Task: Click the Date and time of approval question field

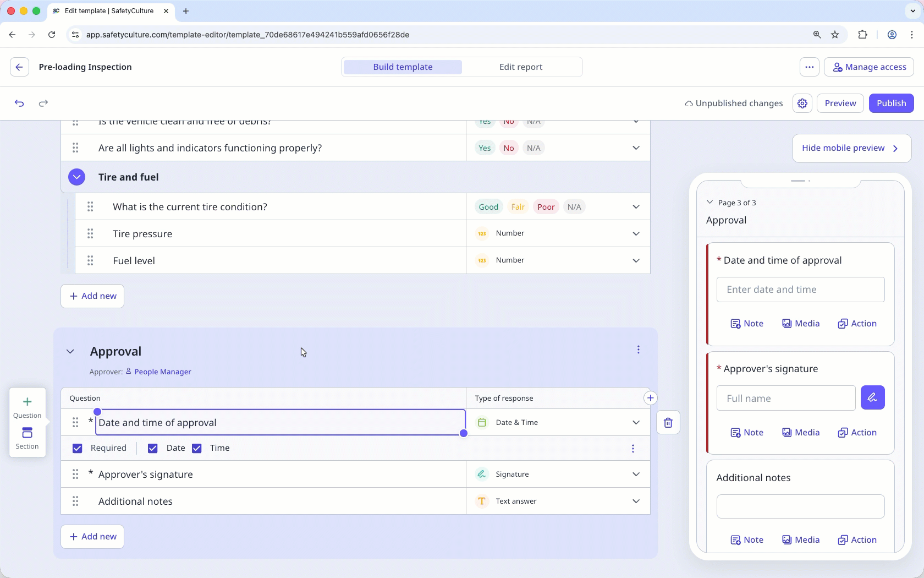Action: click(280, 423)
